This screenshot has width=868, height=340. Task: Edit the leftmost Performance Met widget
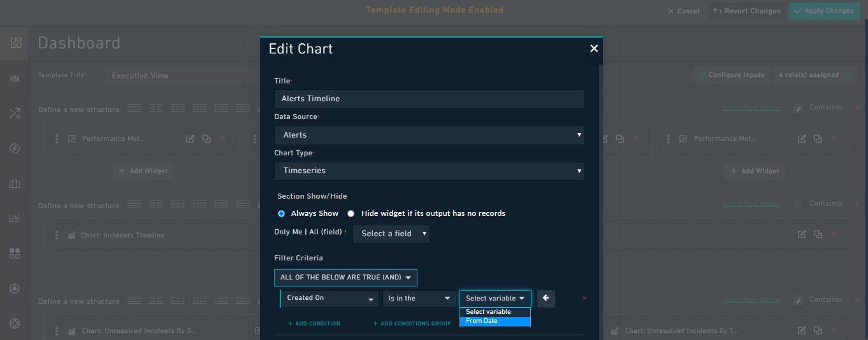tap(190, 139)
